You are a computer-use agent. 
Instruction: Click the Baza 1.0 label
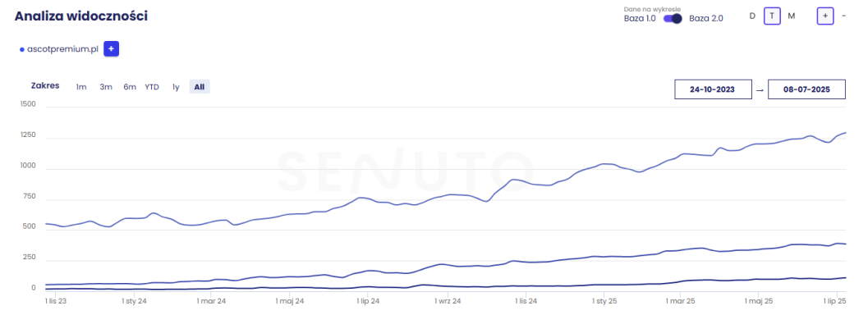click(x=640, y=18)
